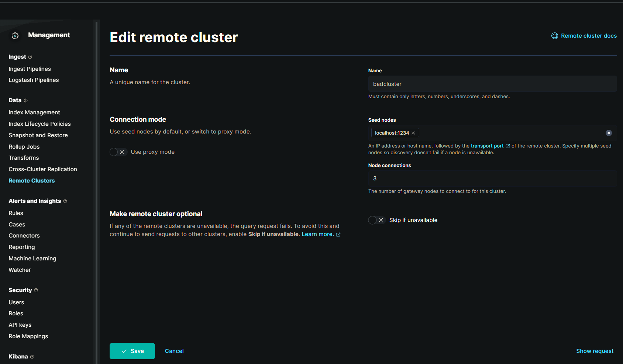Click the help icon next to Kibana
The width and height of the screenshot is (623, 364).
point(32,357)
